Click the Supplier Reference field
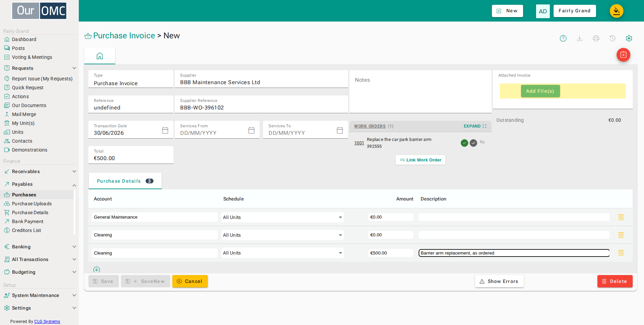 coord(261,104)
